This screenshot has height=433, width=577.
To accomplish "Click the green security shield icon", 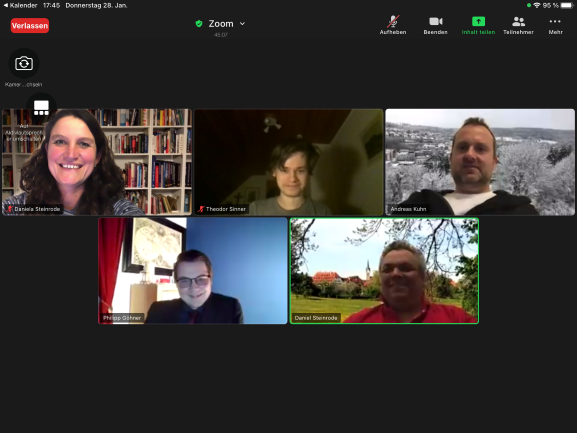I will [x=199, y=24].
